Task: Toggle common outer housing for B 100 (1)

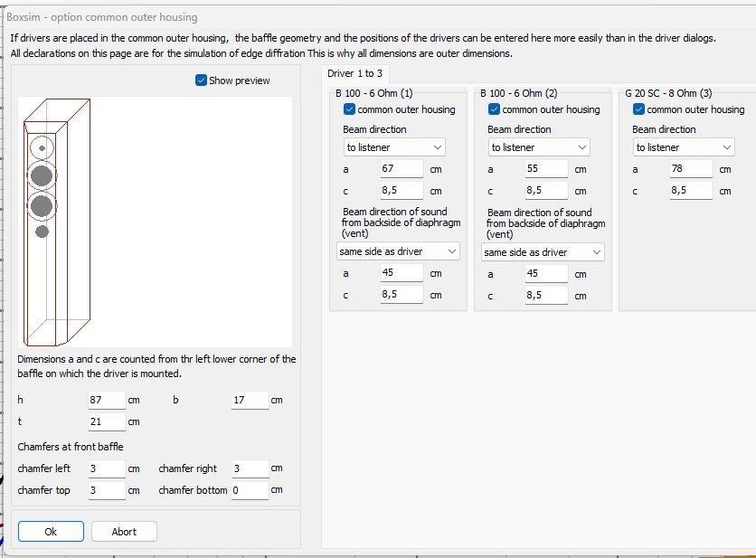Action: [x=350, y=109]
